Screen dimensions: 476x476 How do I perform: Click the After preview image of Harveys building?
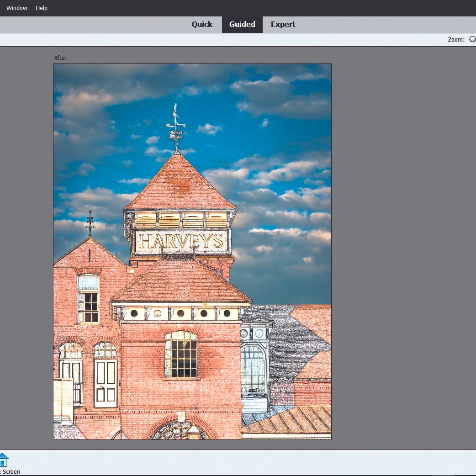(x=192, y=251)
